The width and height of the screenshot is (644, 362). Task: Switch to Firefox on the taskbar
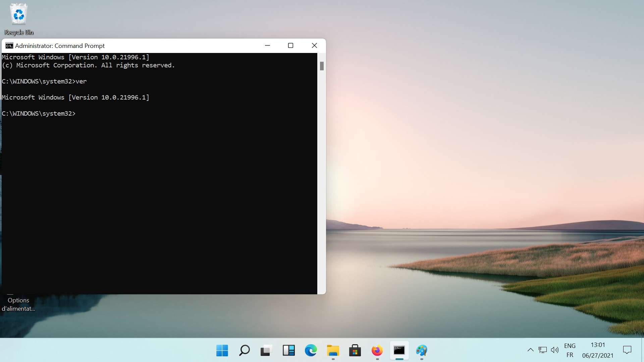click(377, 351)
